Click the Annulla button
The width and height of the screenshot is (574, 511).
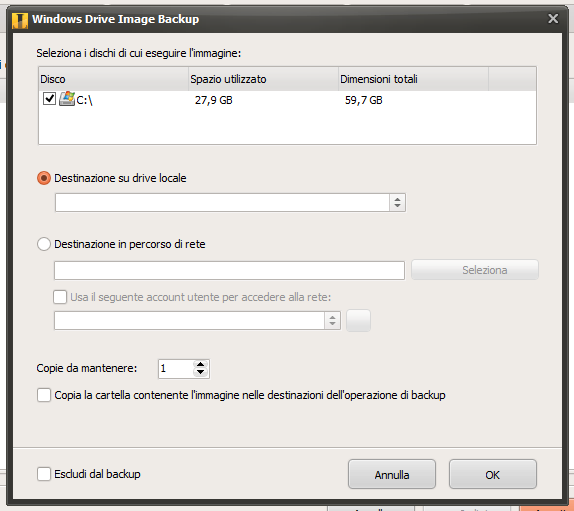tap(392, 474)
